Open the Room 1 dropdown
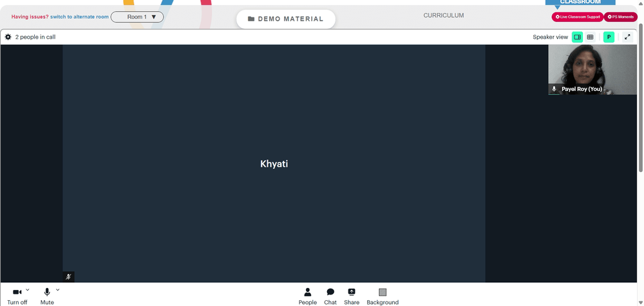The height and width of the screenshot is (306, 644). pyautogui.click(x=137, y=17)
